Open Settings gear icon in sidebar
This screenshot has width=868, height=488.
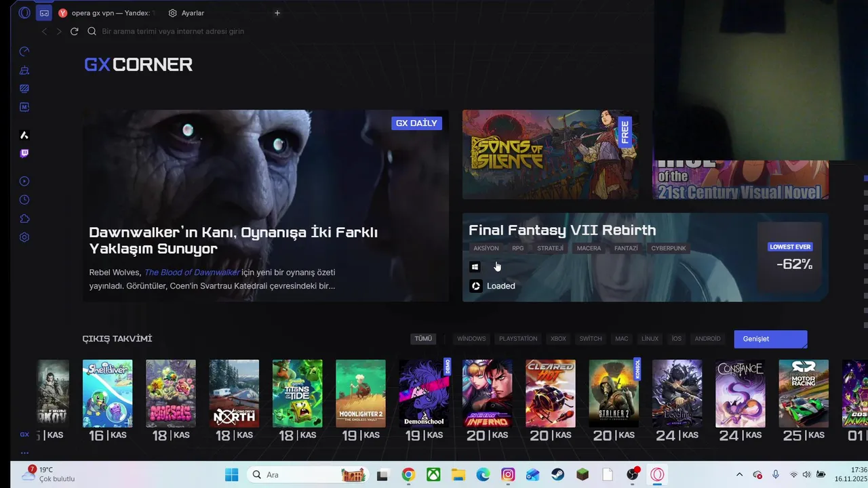pos(24,237)
